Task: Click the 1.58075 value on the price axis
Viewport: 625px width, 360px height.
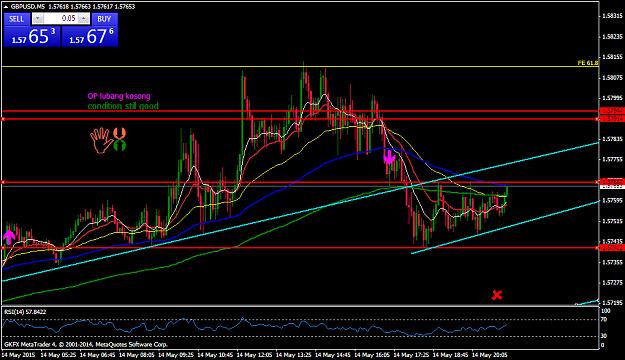Action: [x=613, y=77]
